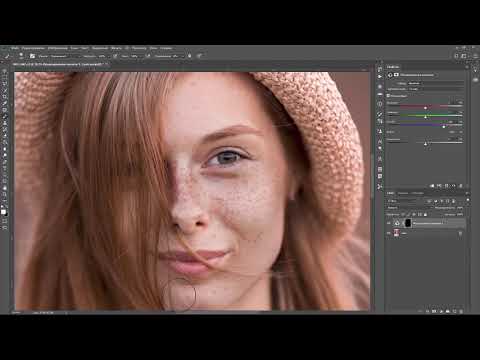Screen dimensions: 480x360
Task: Open the Properties panel flyout menu
Action: (x=467, y=67)
